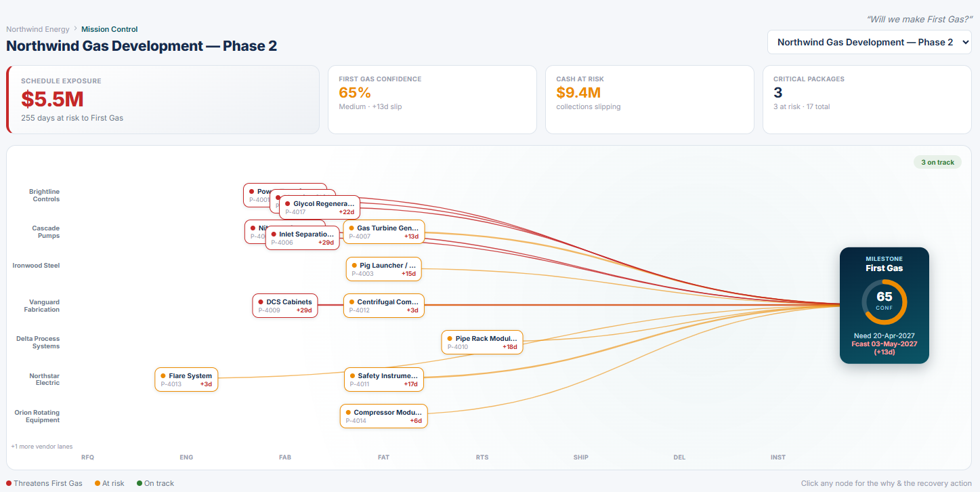The image size is (980, 492).
Task: Open the Schedule Exposure $5.5M card
Action: click(x=163, y=100)
